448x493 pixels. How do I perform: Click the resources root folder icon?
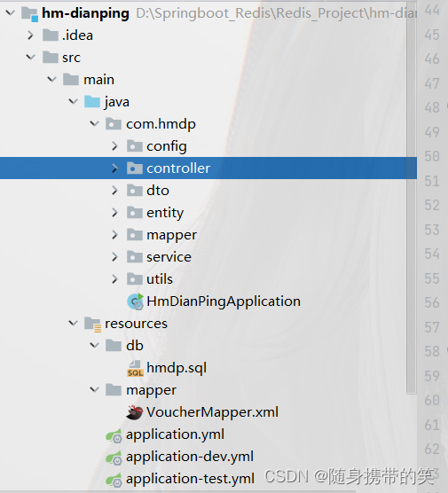tap(93, 325)
